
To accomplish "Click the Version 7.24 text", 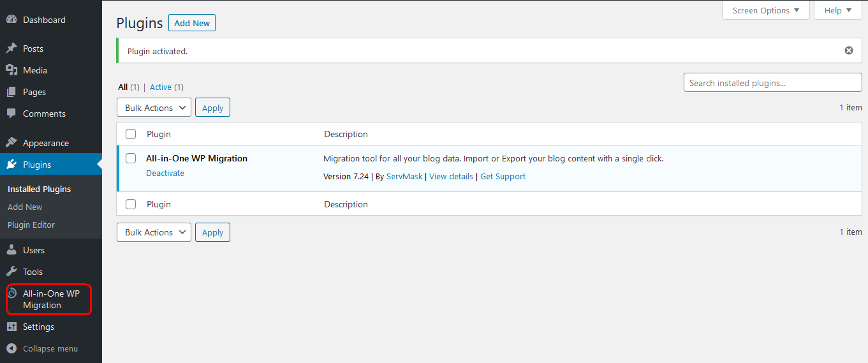I will click(346, 176).
